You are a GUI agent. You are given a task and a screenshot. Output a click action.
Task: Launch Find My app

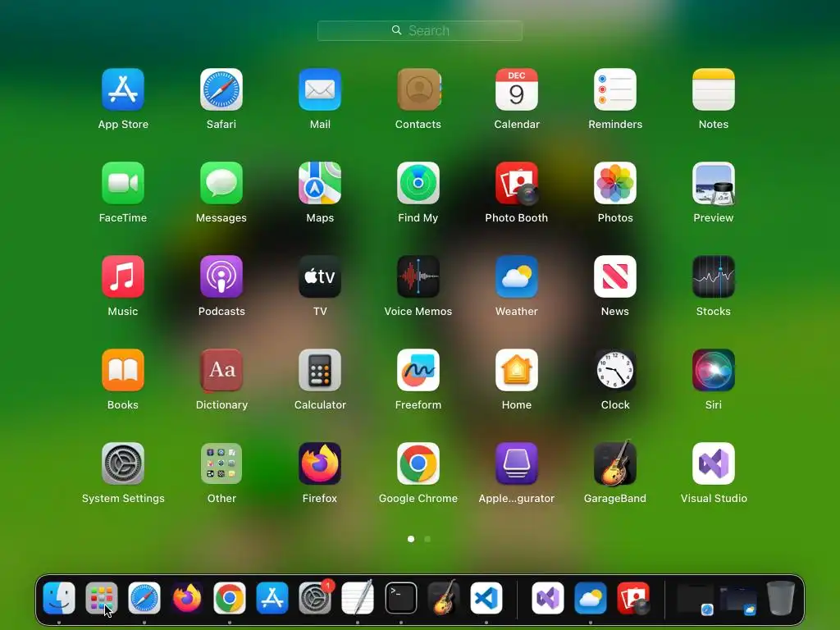tap(418, 183)
